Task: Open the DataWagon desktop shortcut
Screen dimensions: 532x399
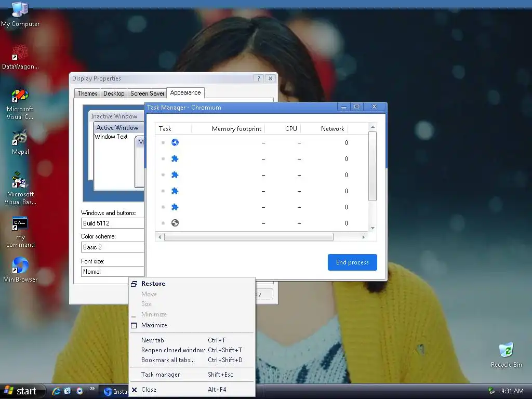Action: click(x=20, y=57)
